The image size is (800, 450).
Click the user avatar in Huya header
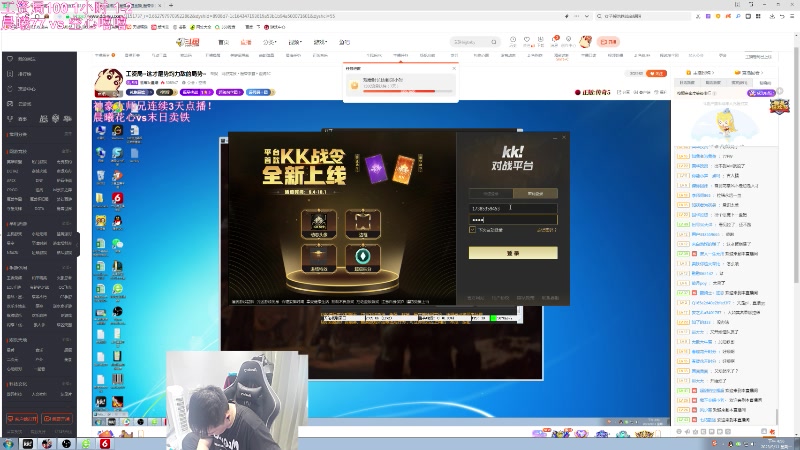pos(585,41)
